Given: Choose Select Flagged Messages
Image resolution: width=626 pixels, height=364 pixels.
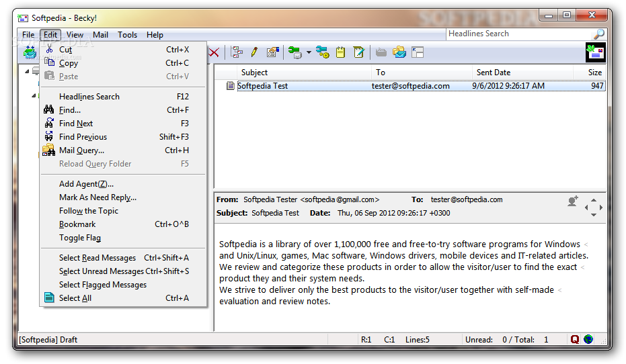Looking at the screenshot, I should click(123, 285).
